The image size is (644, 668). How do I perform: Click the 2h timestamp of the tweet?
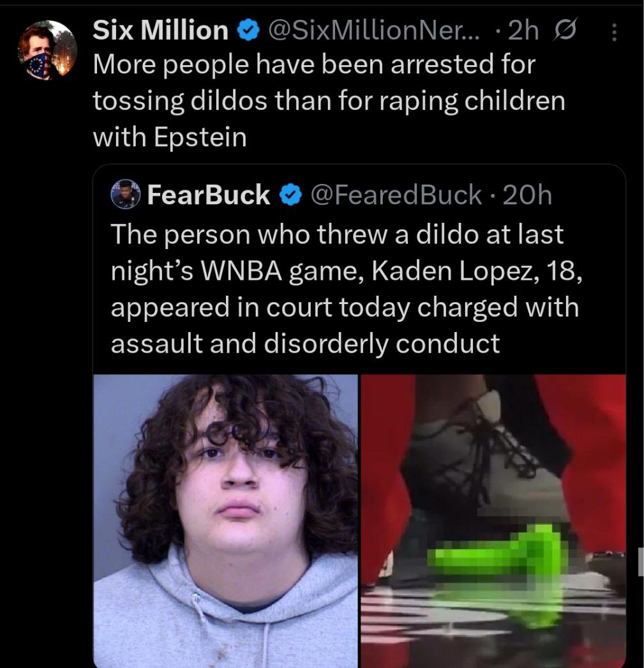(523, 30)
